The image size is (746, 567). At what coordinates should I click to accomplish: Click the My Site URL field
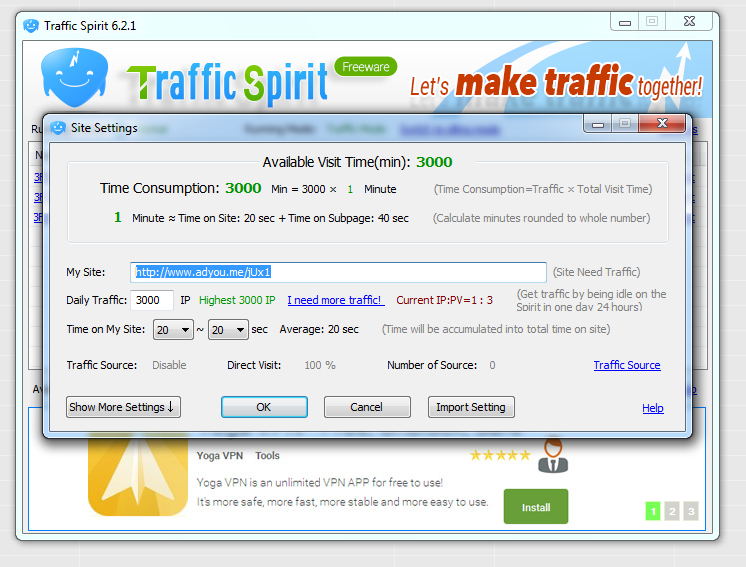(338, 272)
